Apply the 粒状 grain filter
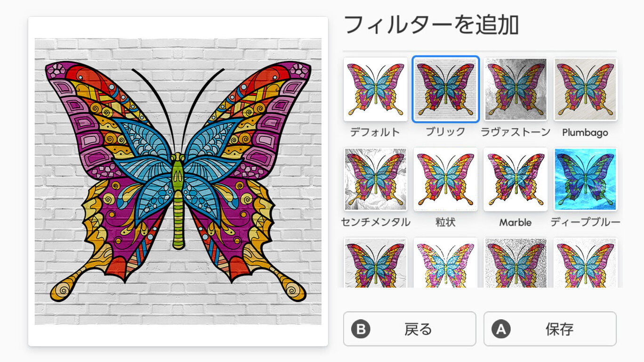The image size is (644, 362). 445,179
